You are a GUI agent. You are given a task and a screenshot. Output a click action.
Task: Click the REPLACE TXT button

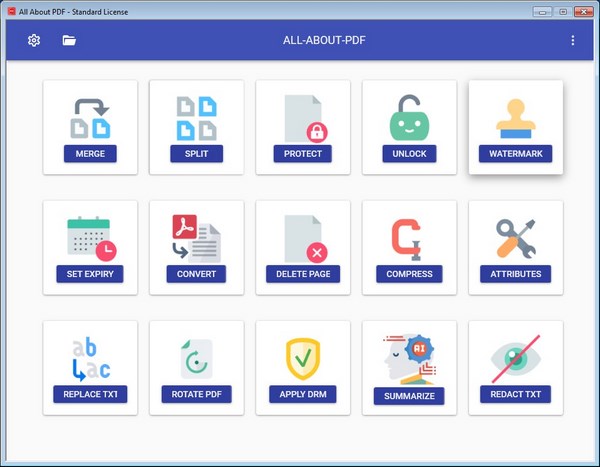[90, 394]
